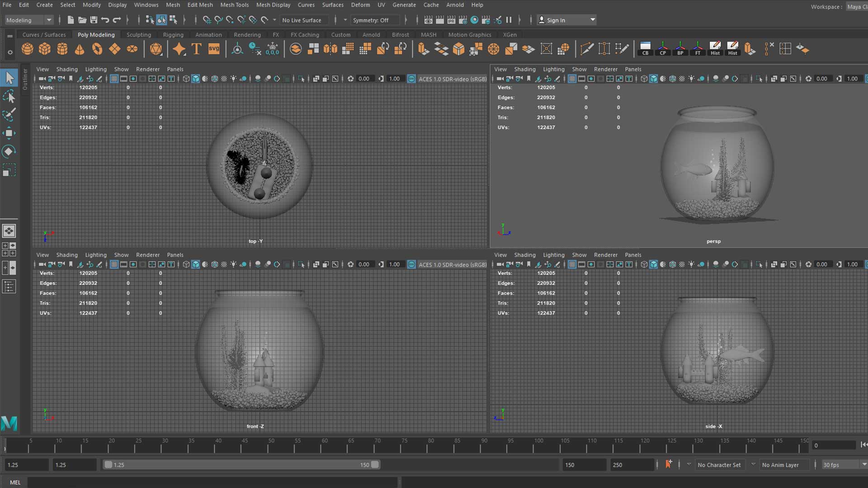
Task: Click the SVG import shelf icon
Action: pos(214,49)
